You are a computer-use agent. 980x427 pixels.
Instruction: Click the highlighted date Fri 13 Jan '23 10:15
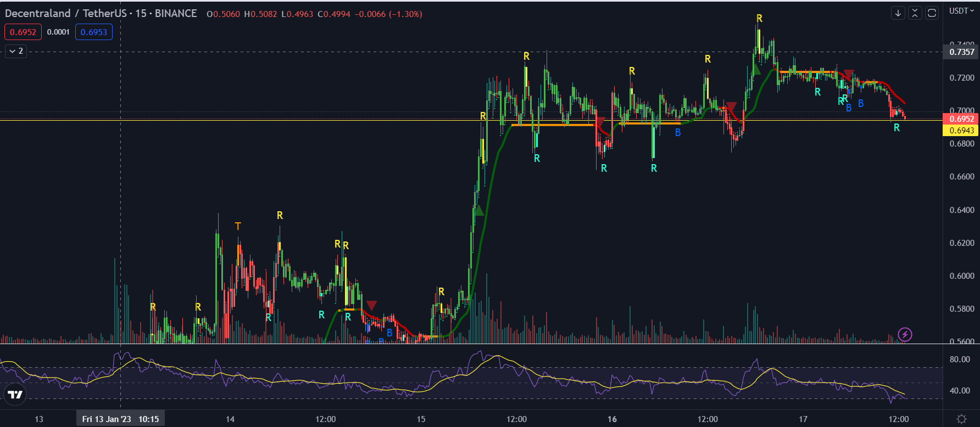pos(120,419)
